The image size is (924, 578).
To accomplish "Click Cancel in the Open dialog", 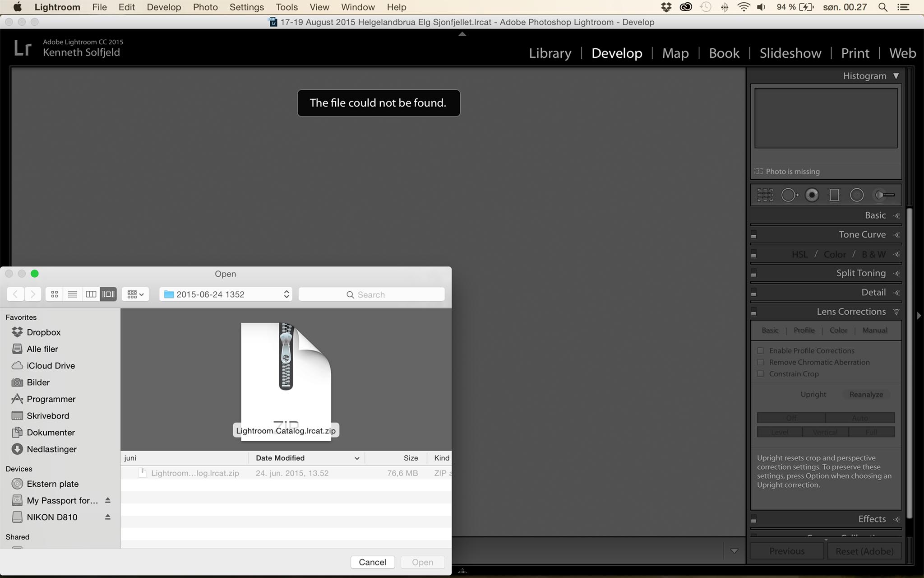I will 372,562.
